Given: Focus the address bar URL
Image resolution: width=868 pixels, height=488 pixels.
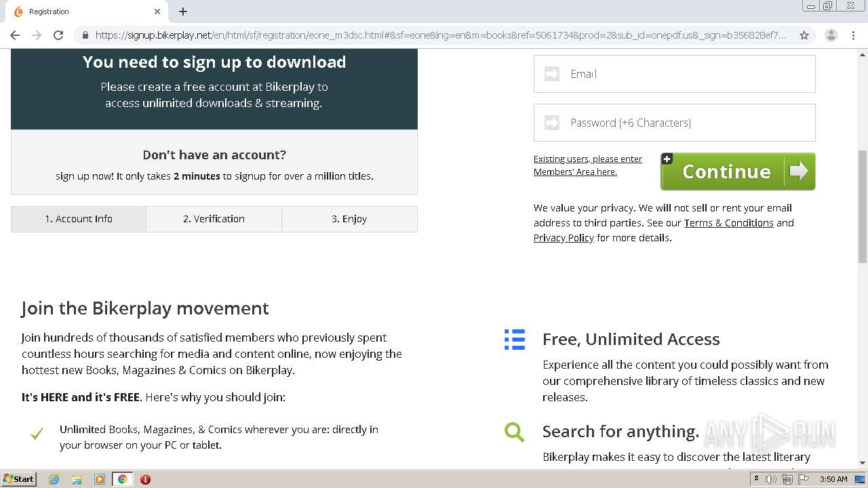Looking at the screenshot, I should click(441, 35).
